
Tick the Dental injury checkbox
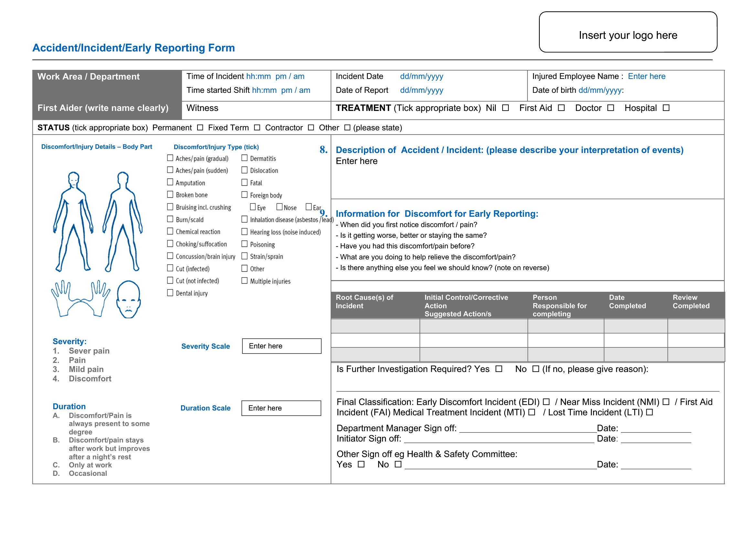point(170,293)
